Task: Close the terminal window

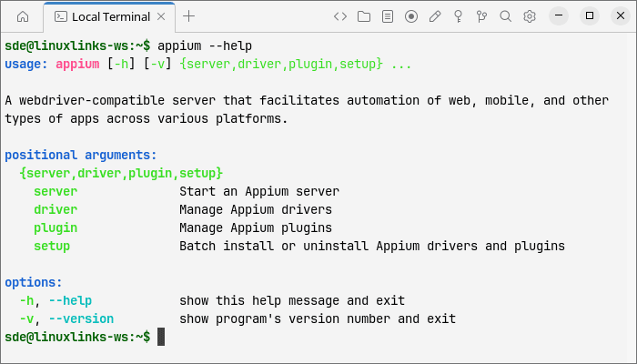Action: pos(621,15)
